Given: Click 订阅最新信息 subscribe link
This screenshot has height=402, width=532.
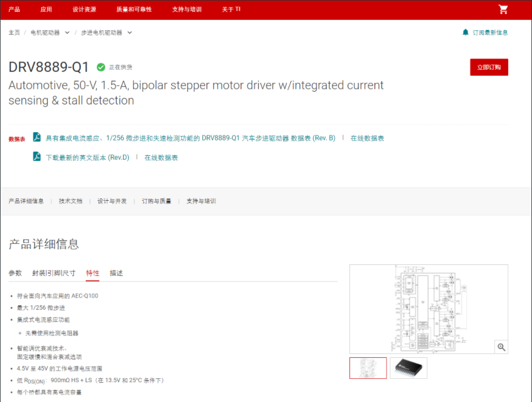Looking at the screenshot, I should click(x=491, y=33).
